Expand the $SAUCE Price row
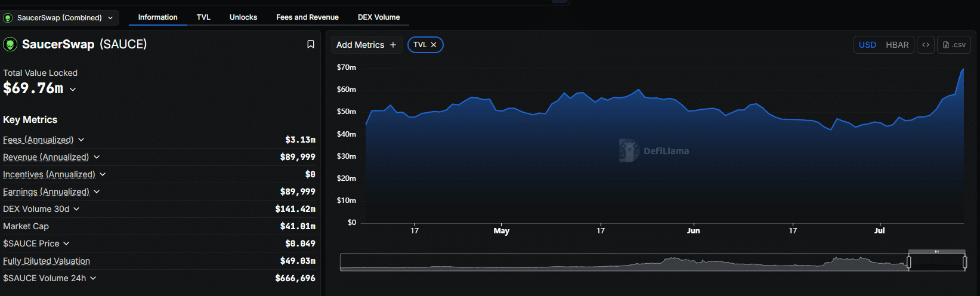The image size is (980, 296). (66, 243)
